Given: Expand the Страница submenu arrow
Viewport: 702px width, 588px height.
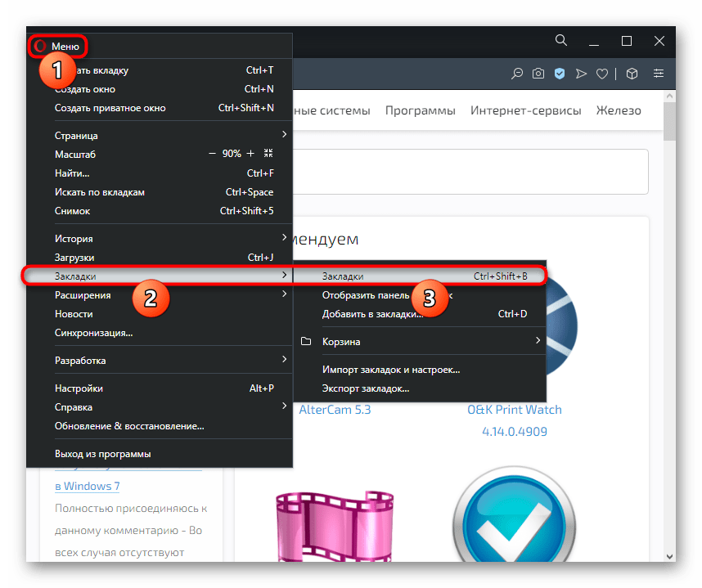Looking at the screenshot, I should (284, 135).
